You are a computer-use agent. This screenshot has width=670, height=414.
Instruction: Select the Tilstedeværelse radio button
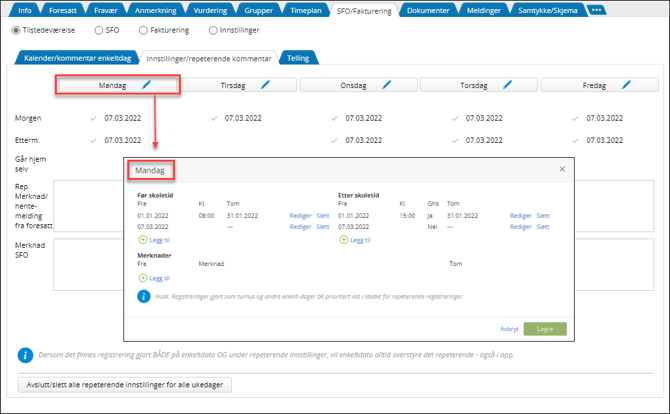click(x=16, y=30)
